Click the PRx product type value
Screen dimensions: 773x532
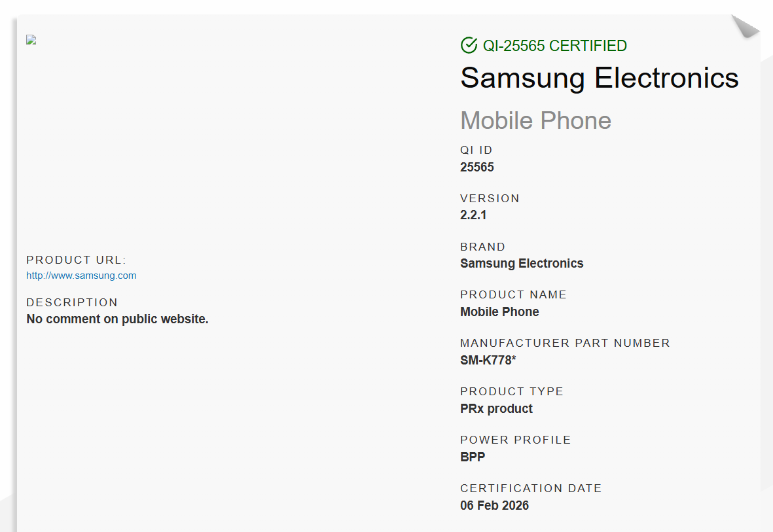tap(496, 408)
